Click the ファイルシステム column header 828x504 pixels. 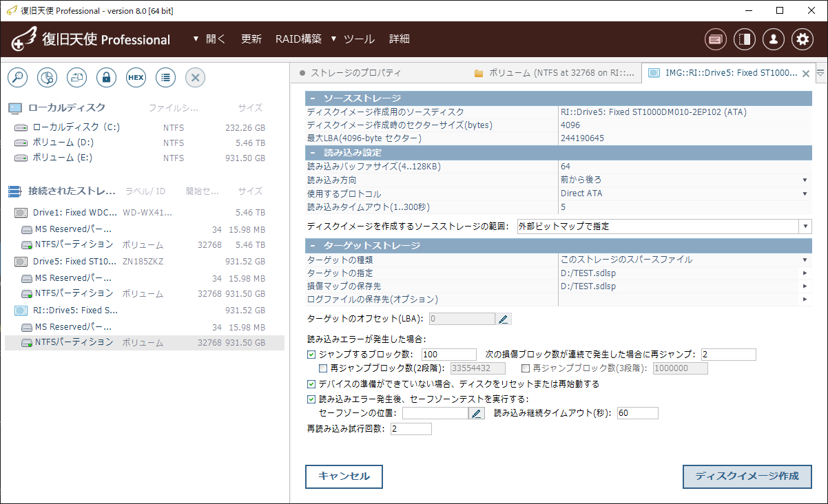pyautogui.click(x=173, y=108)
